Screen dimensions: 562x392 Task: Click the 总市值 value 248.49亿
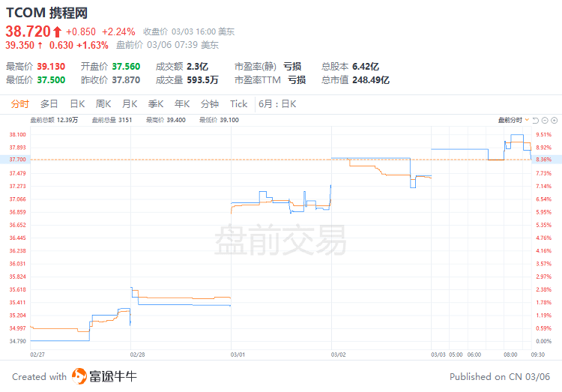[x=371, y=79]
